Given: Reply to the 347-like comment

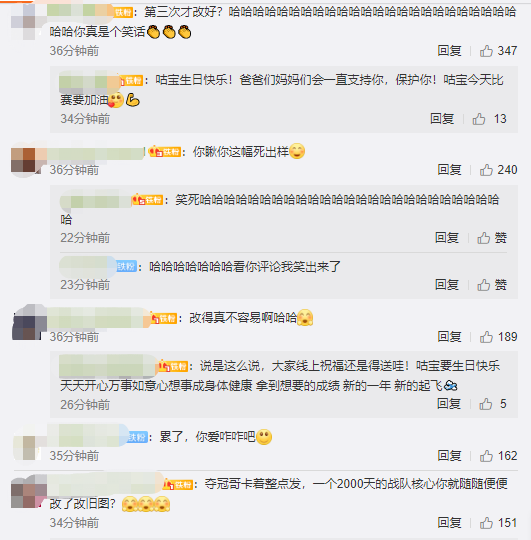Looking at the screenshot, I should pyautogui.click(x=449, y=51).
